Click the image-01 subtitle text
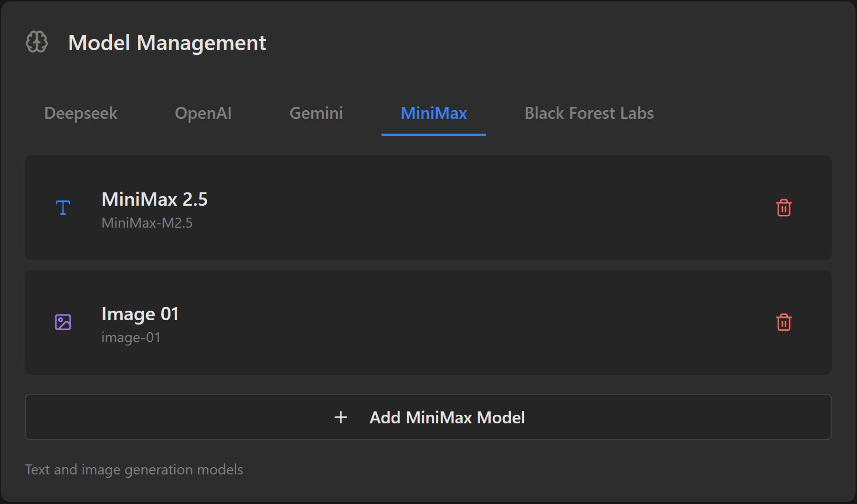The image size is (857, 504). [x=131, y=337]
